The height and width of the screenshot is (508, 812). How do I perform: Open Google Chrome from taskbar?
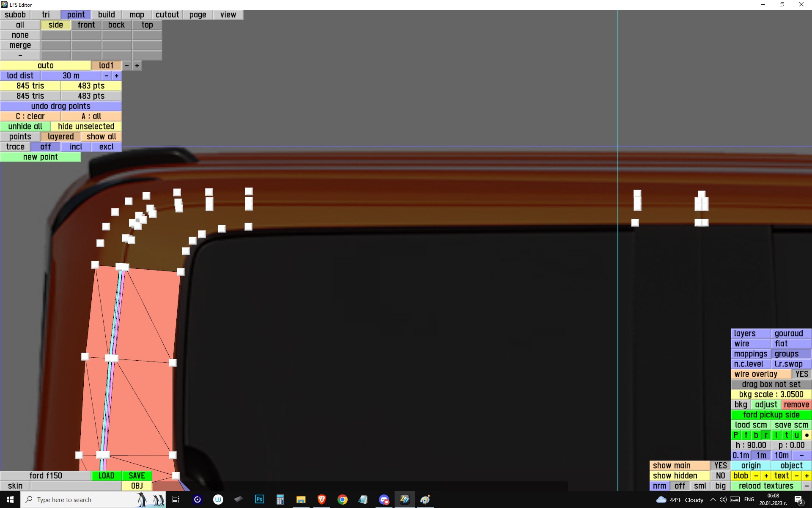pos(342,500)
